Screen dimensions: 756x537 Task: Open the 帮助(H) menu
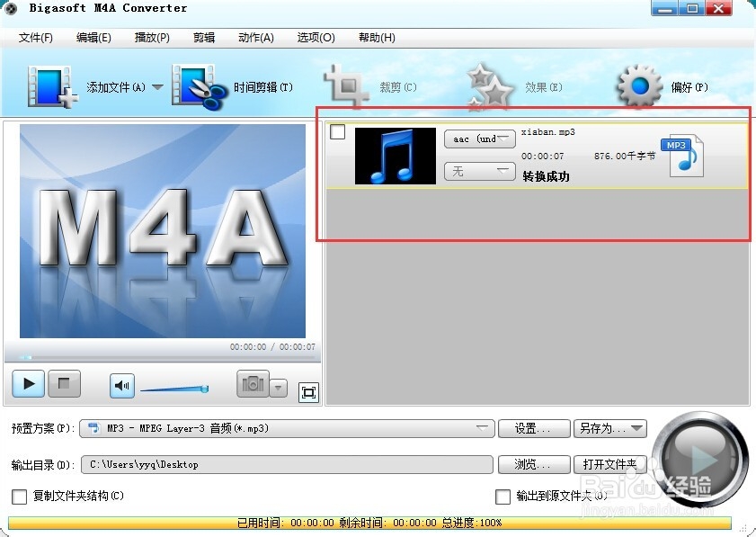coord(377,38)
